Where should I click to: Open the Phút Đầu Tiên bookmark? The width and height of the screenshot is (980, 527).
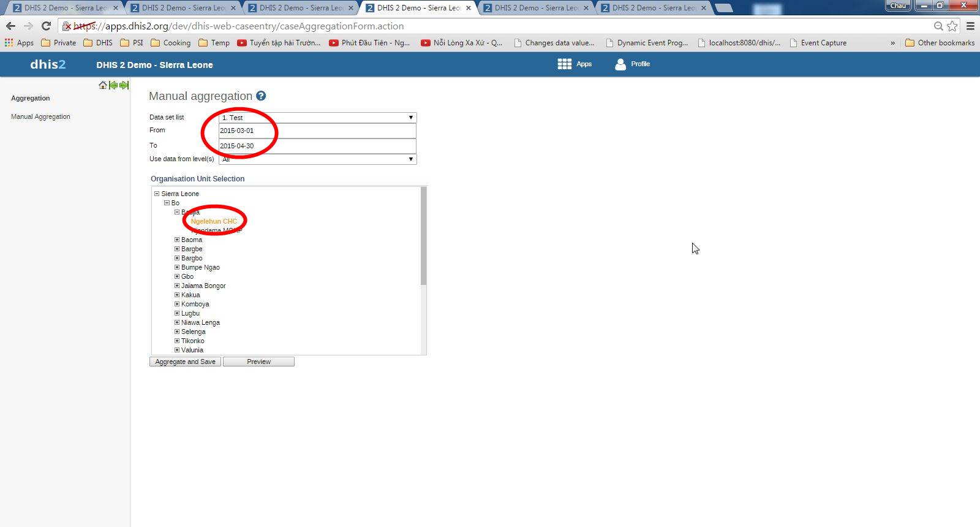click(x=369, y=43)
